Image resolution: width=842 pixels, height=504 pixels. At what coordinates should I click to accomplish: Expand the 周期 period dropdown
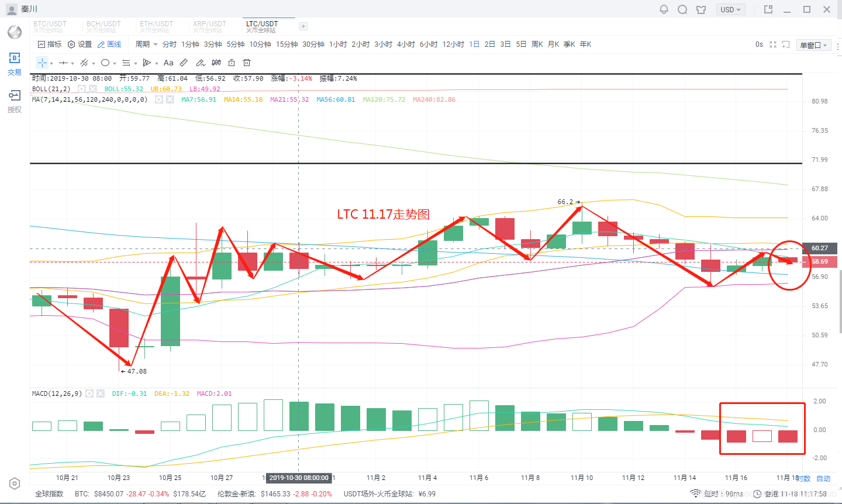pyautogui.click(x=146, y=44)
